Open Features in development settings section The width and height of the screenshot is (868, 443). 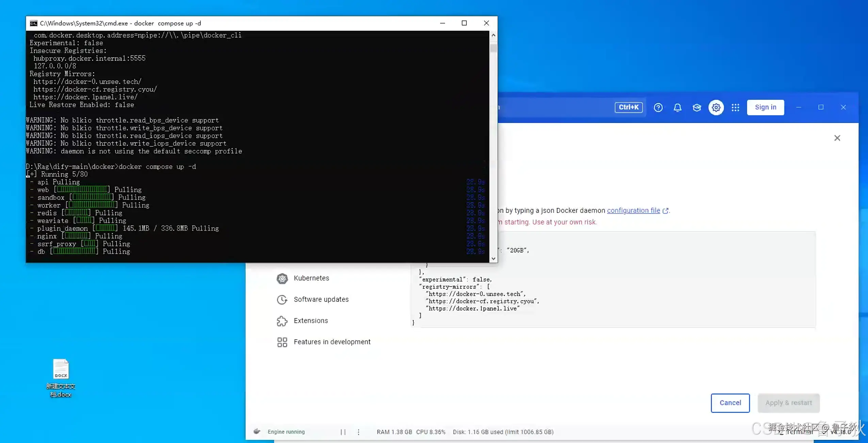[332, 342]
